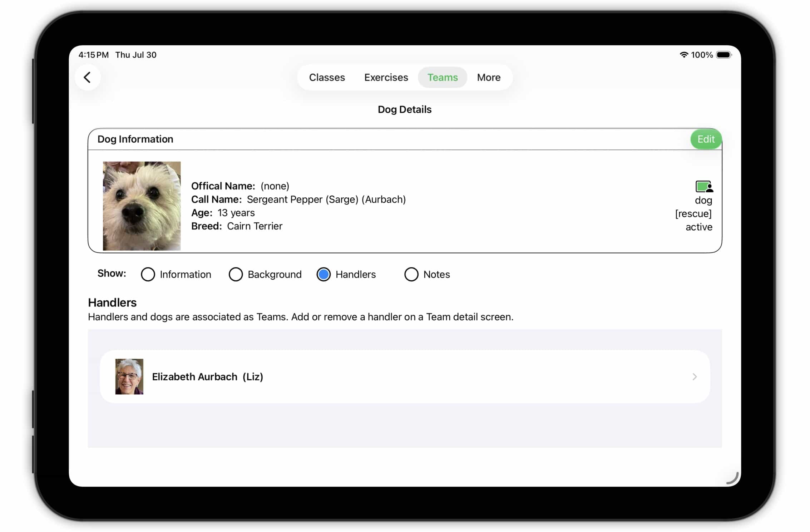810x532 pixels.
Task: Click the 'Handlers' section heading
Action: 112,303
